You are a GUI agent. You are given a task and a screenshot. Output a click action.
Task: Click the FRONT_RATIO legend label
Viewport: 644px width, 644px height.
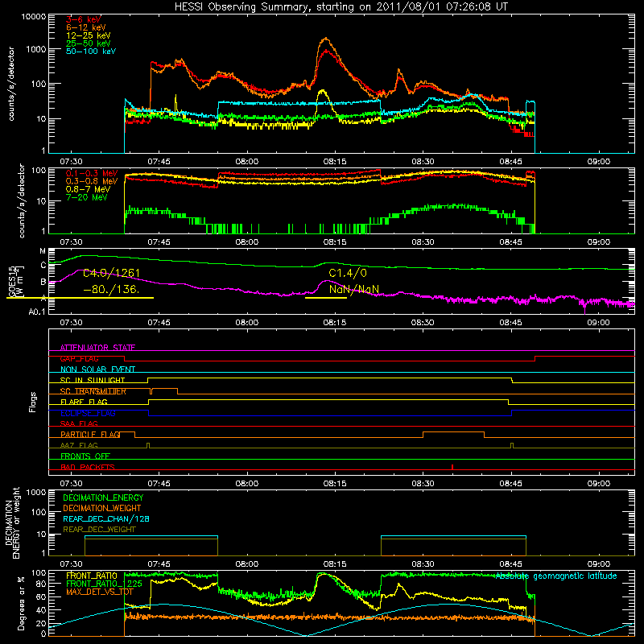tap(92, 576)
